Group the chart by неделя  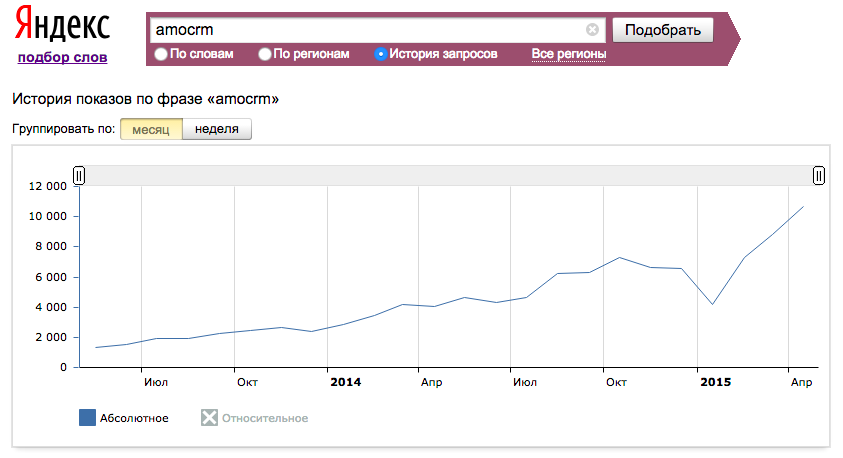tap(217, 129)
